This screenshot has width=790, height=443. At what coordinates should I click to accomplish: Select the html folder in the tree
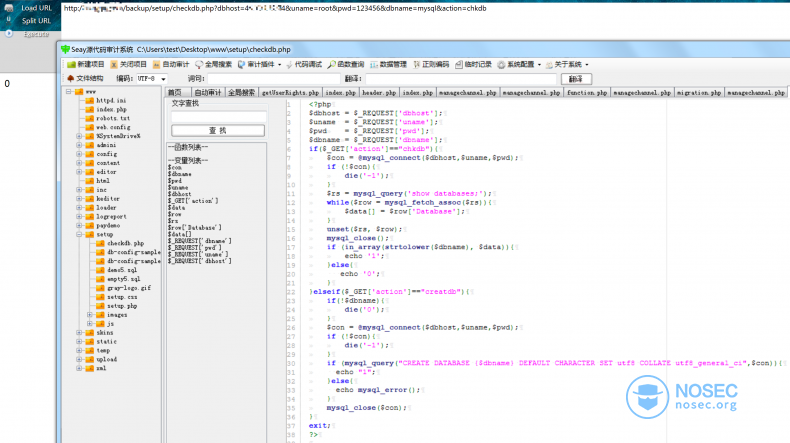[103, 181]
